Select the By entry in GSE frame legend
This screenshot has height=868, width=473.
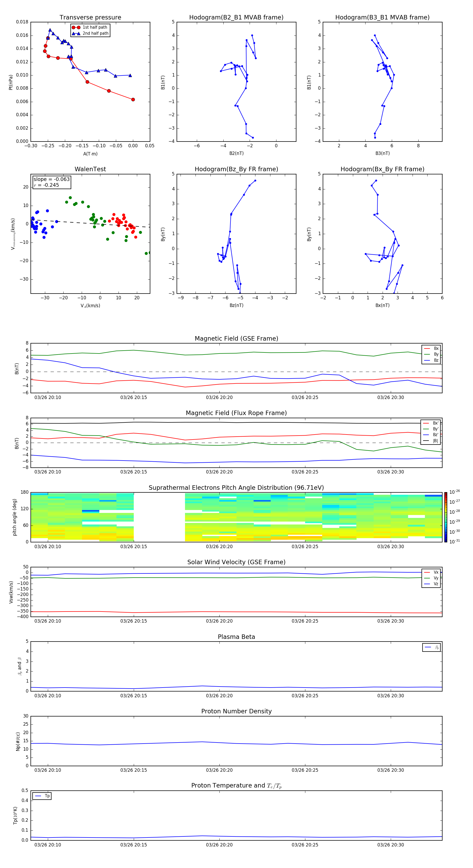point(431,354)
